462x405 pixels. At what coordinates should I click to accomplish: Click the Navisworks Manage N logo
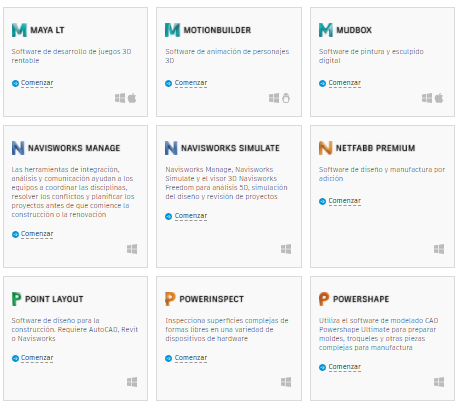coord(18,148)
